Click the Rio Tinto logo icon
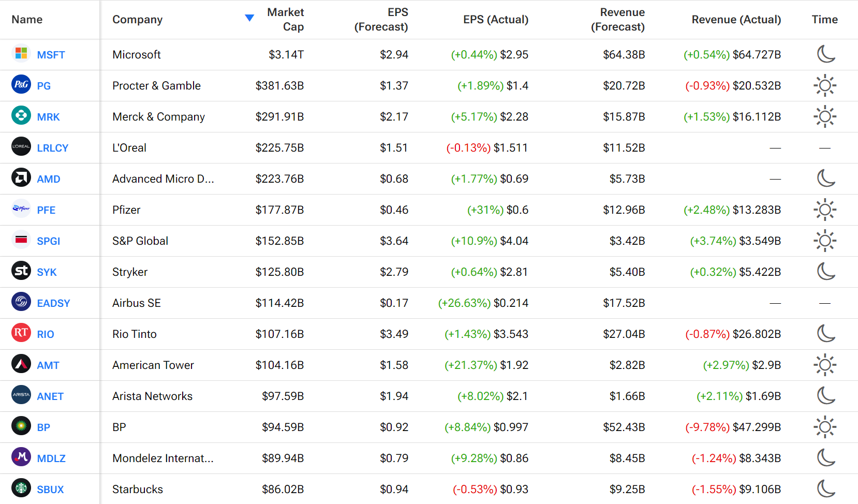The height and width of the screenshot is (504, 858). click(x=21, y=333)
